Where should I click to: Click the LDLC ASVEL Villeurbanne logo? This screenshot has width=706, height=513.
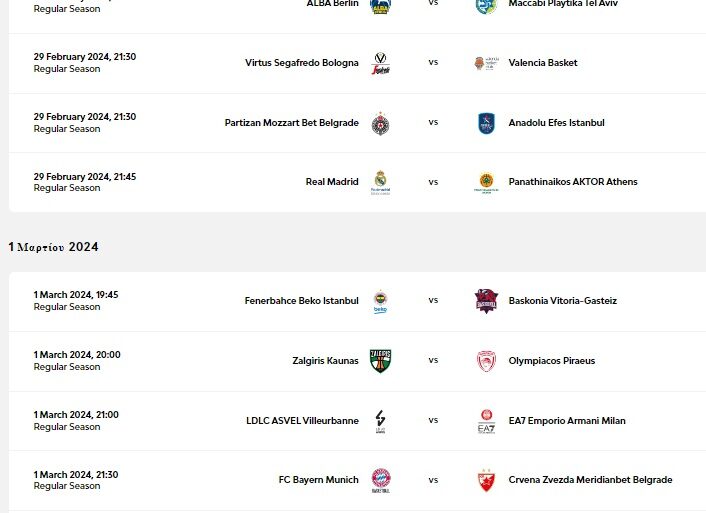pos(380,421)
